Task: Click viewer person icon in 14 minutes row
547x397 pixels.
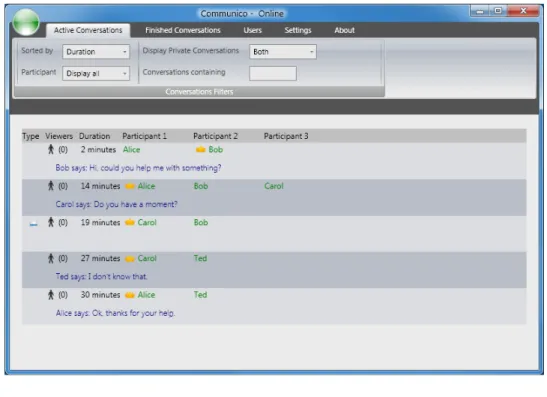Action: click(51, 186)
